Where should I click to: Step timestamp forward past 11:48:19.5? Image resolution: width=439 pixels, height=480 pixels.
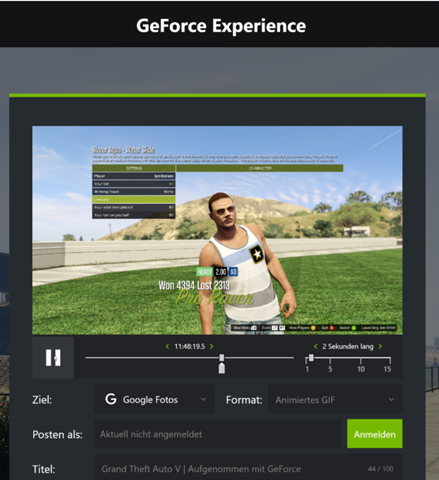click(x=211, y=347)
